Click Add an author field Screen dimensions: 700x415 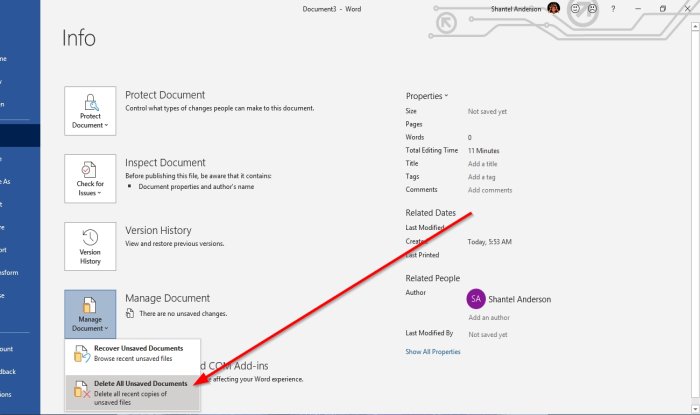[x=489, y=317]
